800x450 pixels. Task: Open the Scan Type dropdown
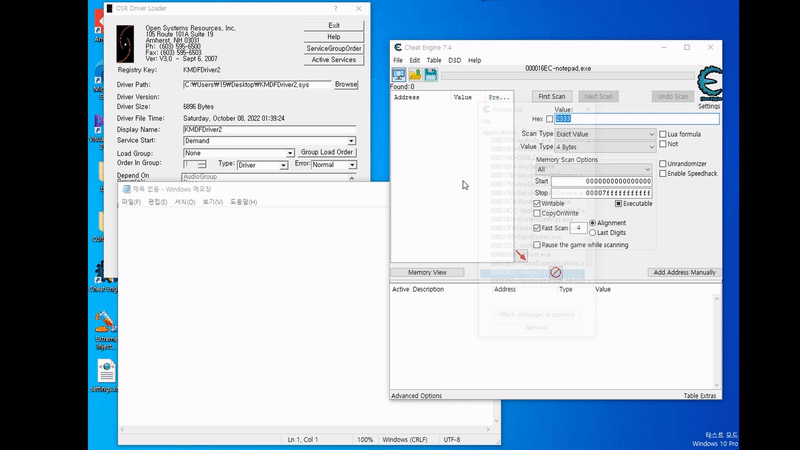tap(605, 134)
